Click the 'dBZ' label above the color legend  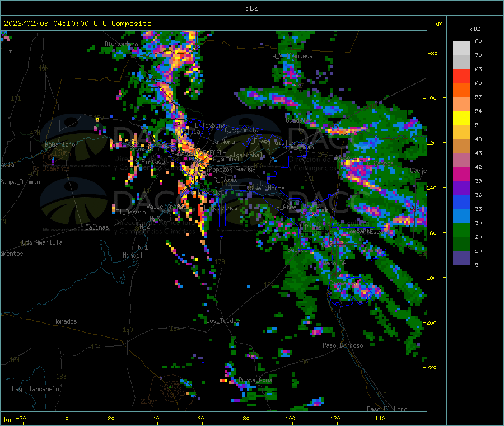coord(475,29)
